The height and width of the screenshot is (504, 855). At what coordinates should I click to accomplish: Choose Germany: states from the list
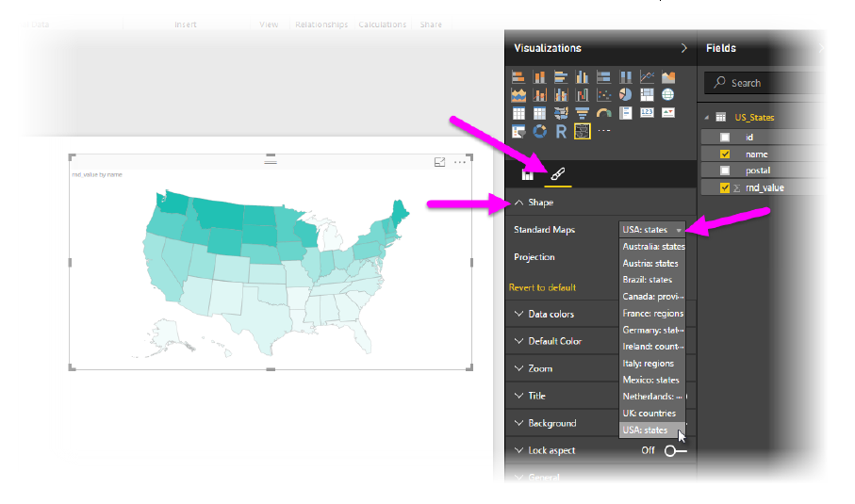(652, 330)
